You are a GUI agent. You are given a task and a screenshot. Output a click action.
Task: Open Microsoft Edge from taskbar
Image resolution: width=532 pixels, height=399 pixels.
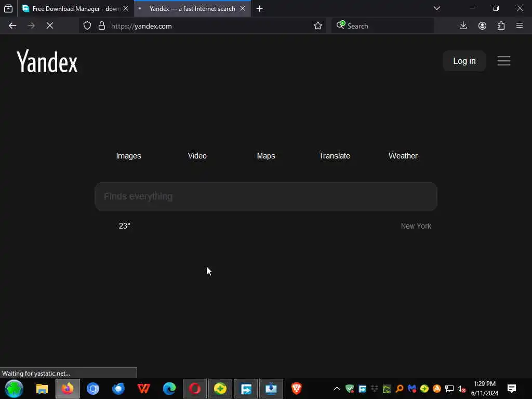(x=169, y=389)
